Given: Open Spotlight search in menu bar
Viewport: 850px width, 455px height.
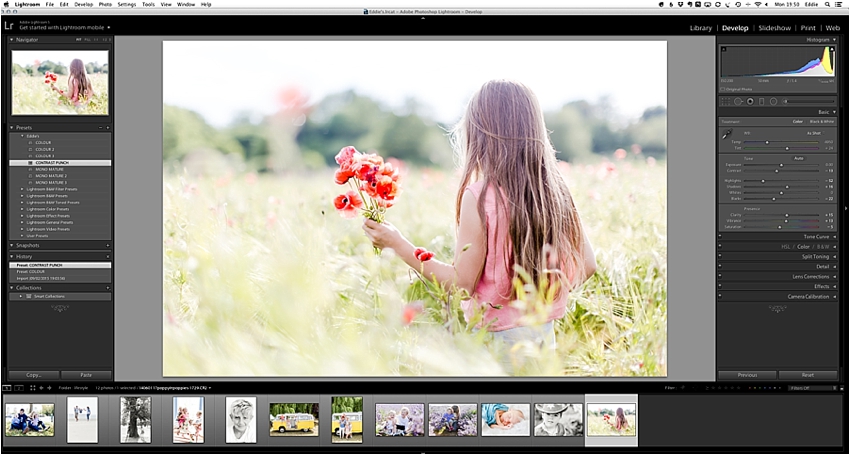Looking at the screenshot, I should tap(829, 4).
